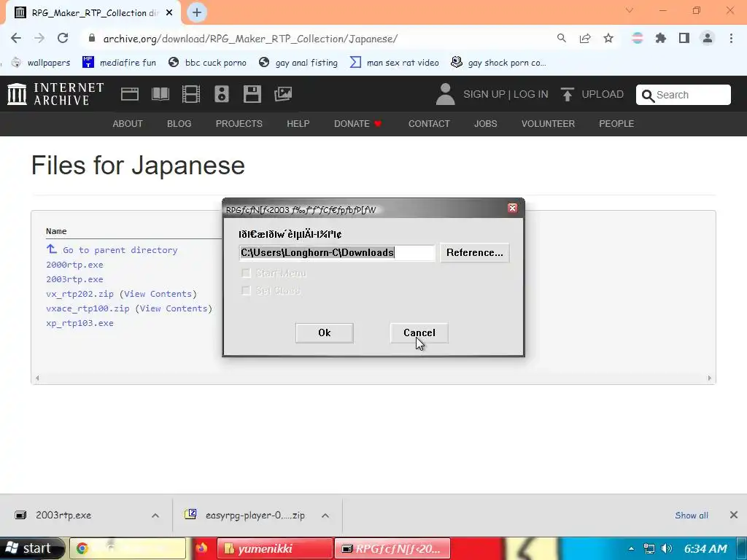Open the ABOUT menu item
747x560 pixels.
[x=128, y=124]
